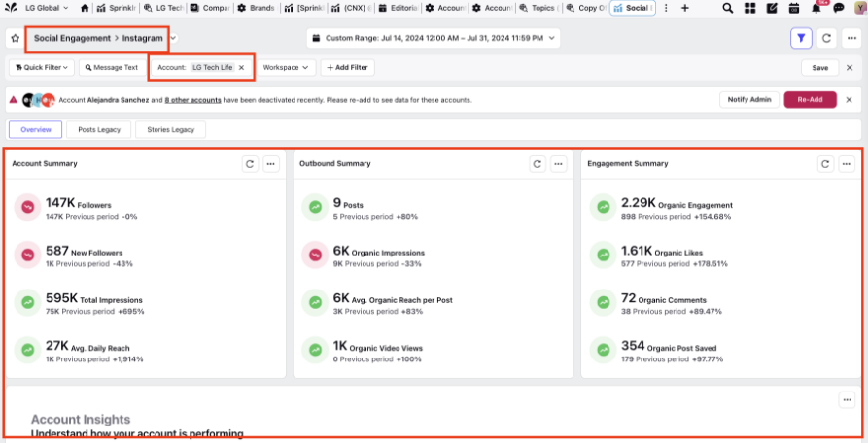Click the blue filter funnel icon
868x443 pixels.
pyautogui.click(x=800, y=39)
